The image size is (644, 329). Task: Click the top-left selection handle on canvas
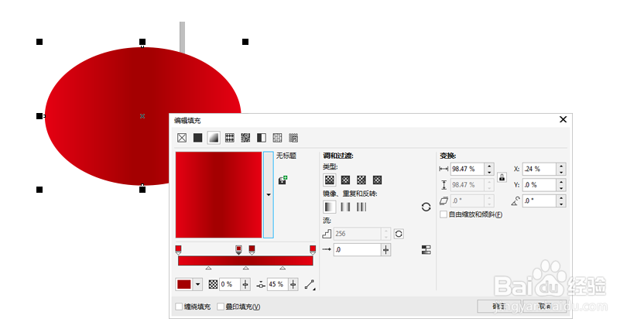tap(39, 42)
